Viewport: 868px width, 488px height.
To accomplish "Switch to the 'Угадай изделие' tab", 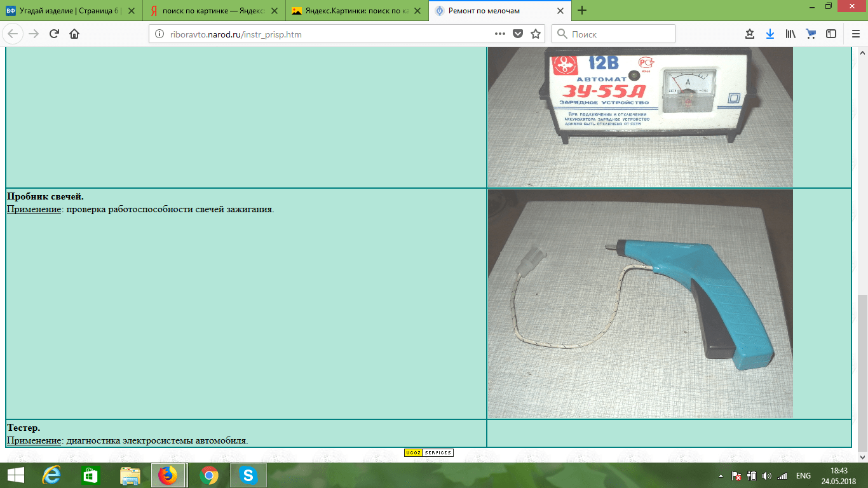I will 71,11.
